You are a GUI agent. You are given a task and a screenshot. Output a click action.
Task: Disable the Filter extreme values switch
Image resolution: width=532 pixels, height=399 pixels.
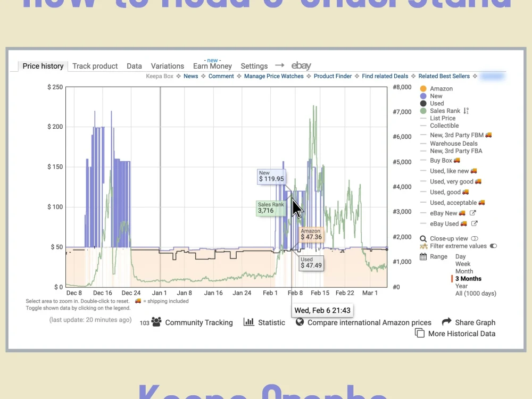pyautogui.click(x=493, y=246)
